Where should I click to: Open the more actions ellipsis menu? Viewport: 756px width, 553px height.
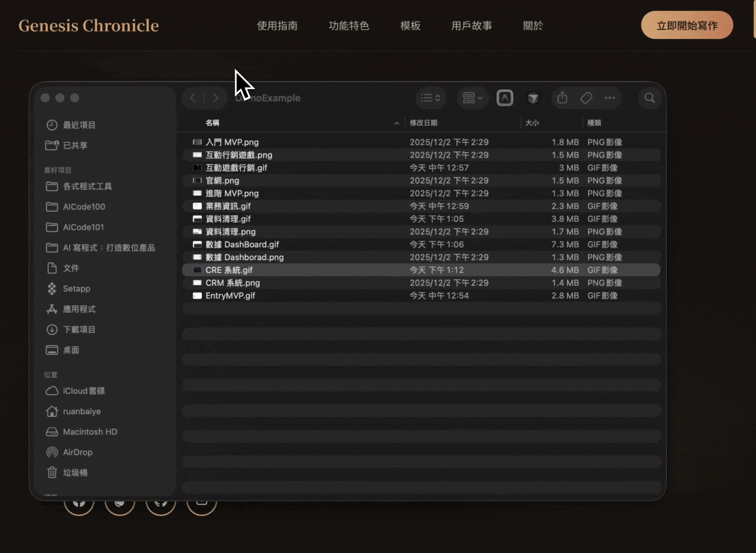pyautogui.click(x=610, y=98)
